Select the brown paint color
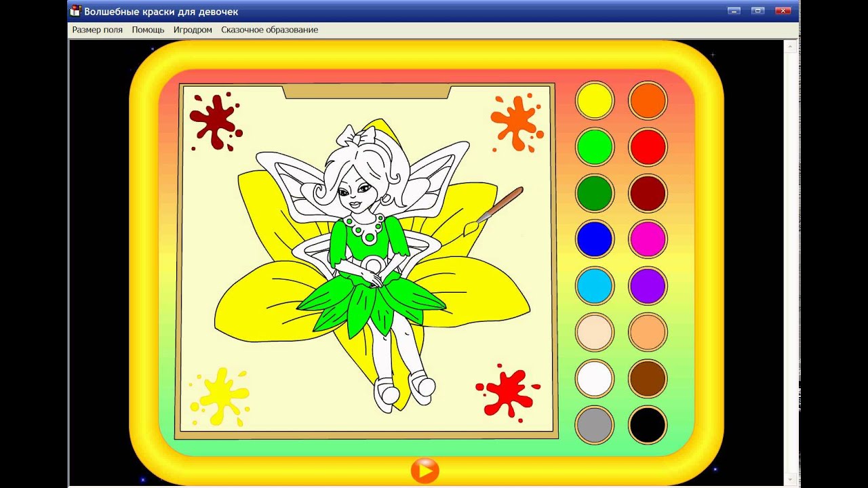Viewport: 868px width, 488px height. click(x=648, y=379)
